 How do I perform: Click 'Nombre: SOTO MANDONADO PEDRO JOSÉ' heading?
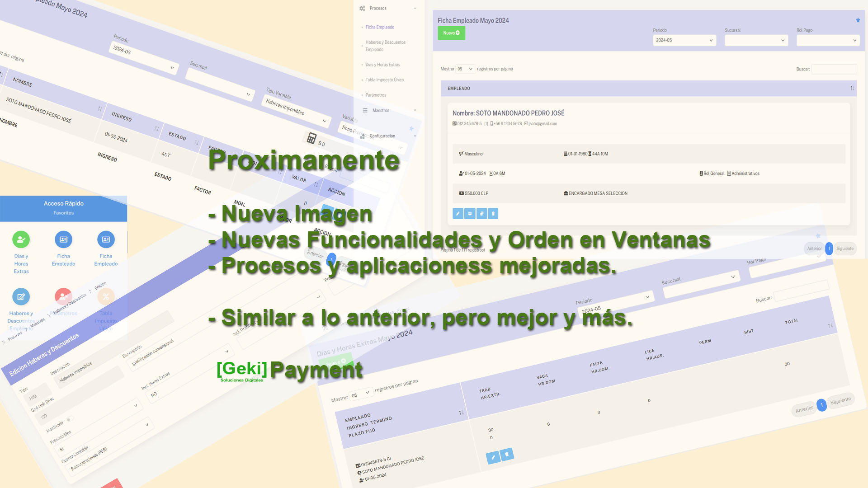[x=508, y=113]
